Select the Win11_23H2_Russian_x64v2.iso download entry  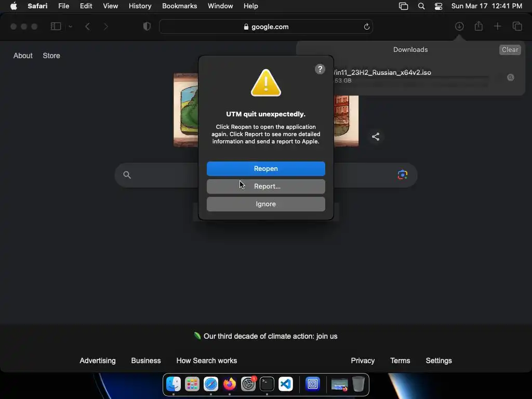pos(410,77)
